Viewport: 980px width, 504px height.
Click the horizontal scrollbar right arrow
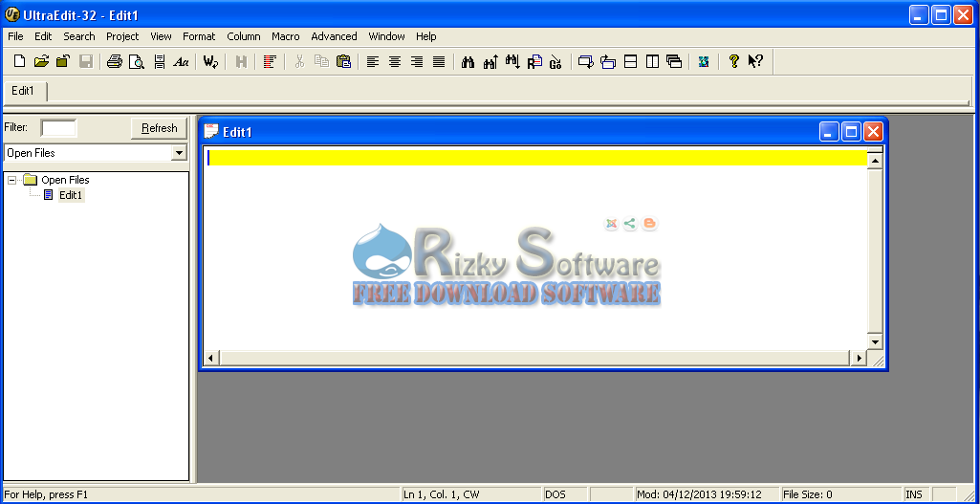pos(859,359)
